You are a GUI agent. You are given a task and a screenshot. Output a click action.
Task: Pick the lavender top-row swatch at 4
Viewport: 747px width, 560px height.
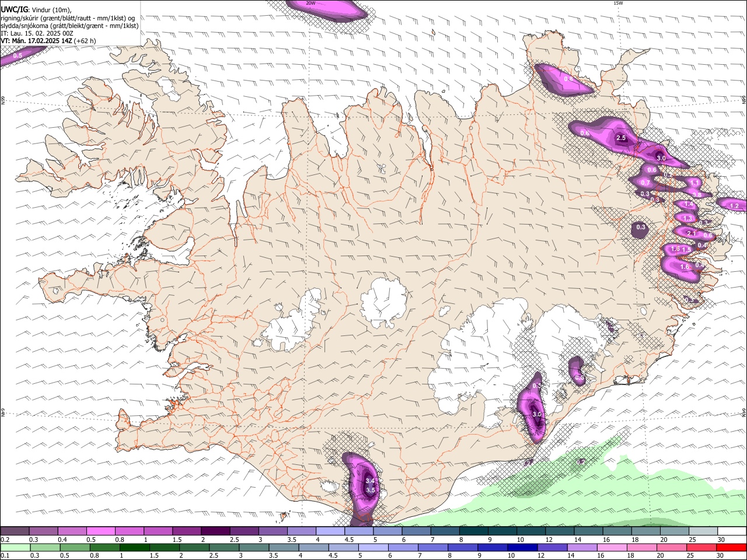click(x=330, y=531)
